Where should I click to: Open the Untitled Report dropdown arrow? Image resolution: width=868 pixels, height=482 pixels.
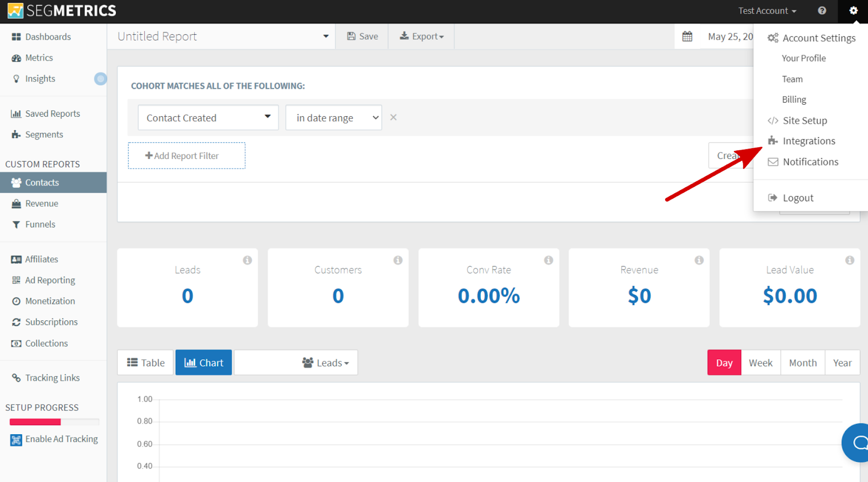point(326,36)
